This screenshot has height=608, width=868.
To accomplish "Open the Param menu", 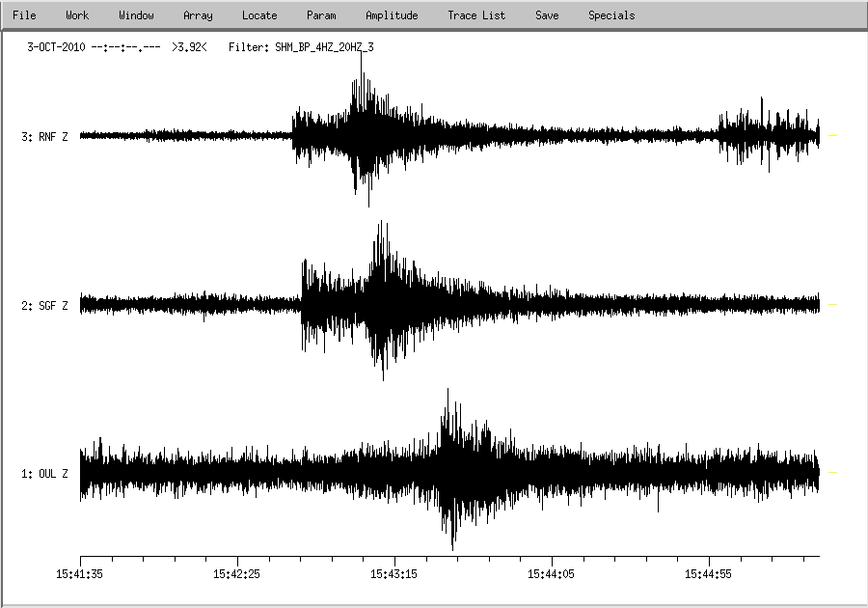I will [321, 15].
